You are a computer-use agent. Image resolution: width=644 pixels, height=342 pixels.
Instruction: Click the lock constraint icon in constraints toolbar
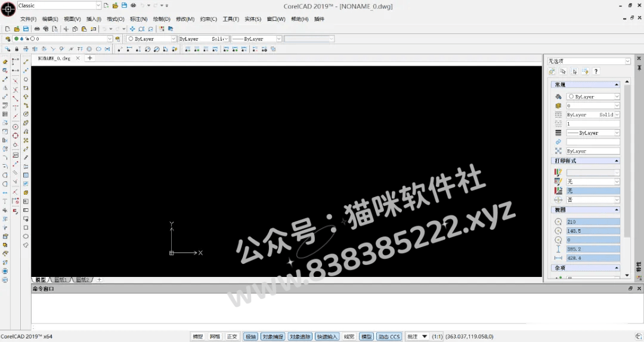click(17, 49)
